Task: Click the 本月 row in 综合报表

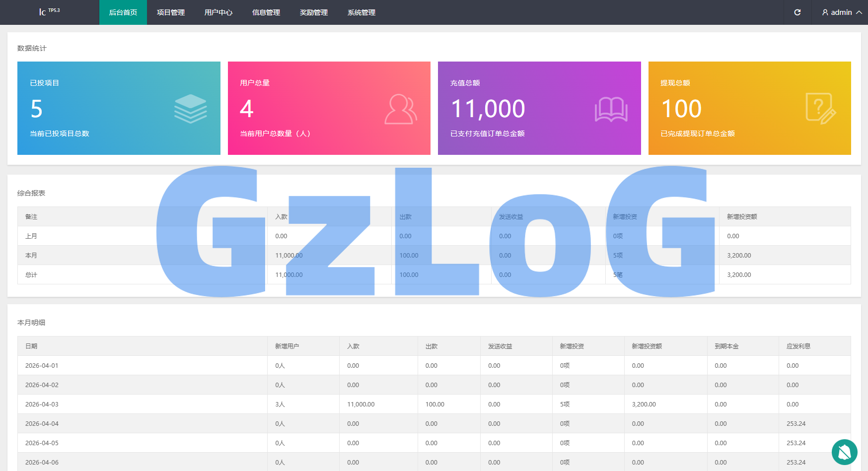Action: (x=31, y=256)
